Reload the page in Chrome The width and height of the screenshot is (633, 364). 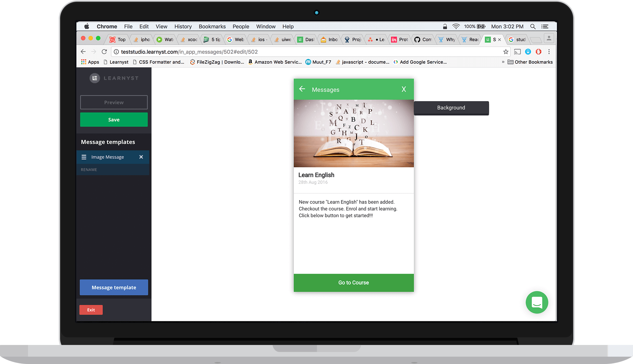(x=104, y=52)
